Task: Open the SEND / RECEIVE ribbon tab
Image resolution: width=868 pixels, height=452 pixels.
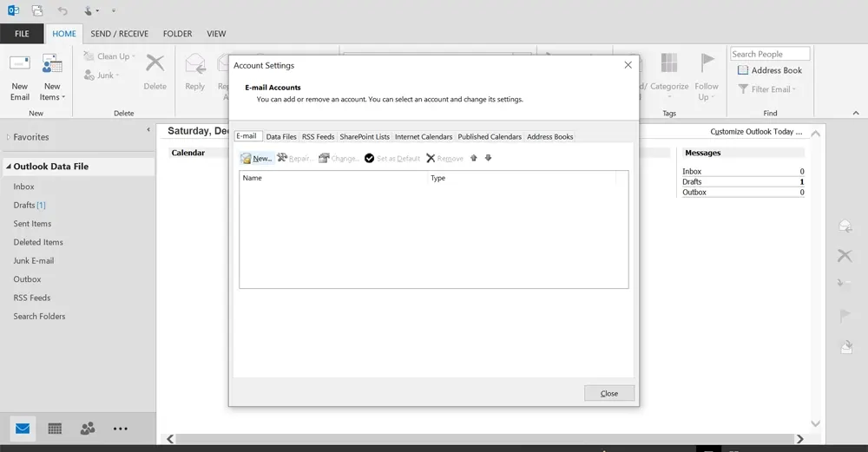Action: (120, 34)
